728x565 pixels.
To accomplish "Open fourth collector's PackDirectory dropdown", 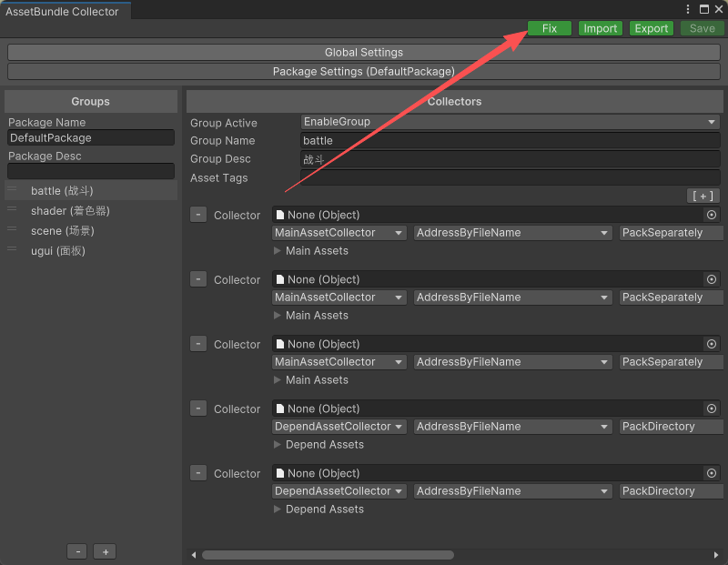I will point(672,426).
